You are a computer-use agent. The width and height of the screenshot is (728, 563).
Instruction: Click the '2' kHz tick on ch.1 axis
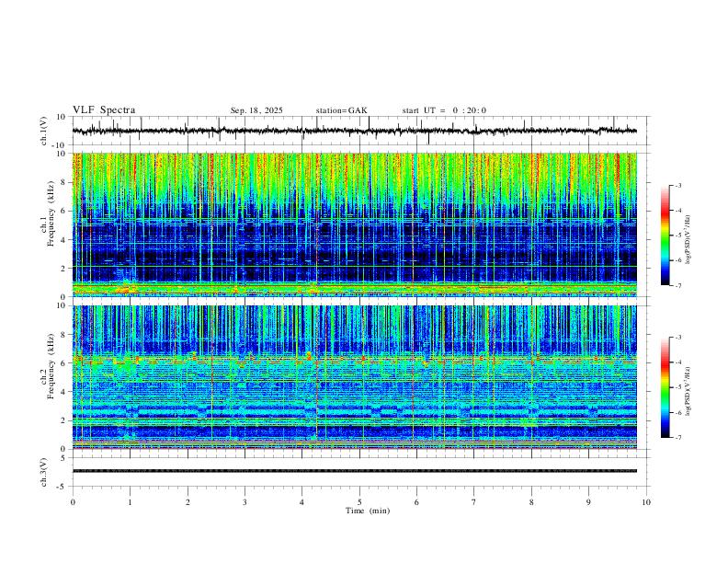coord(64,268)
